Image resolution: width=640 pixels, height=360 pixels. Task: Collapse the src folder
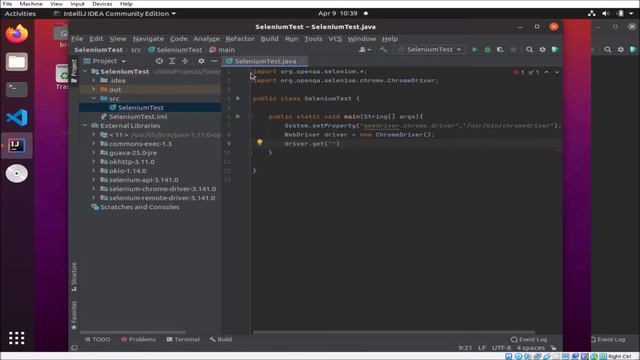(x=93, y=98)
